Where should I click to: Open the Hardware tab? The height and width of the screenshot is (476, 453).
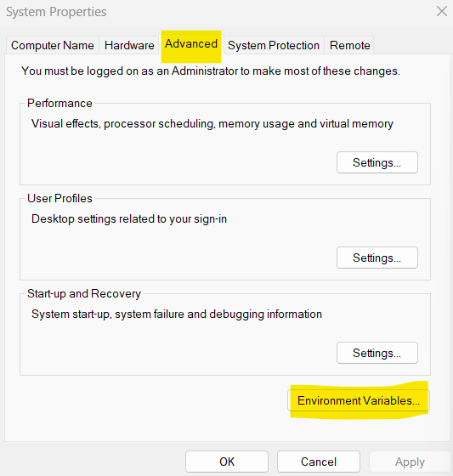click(x=129, y=45)
